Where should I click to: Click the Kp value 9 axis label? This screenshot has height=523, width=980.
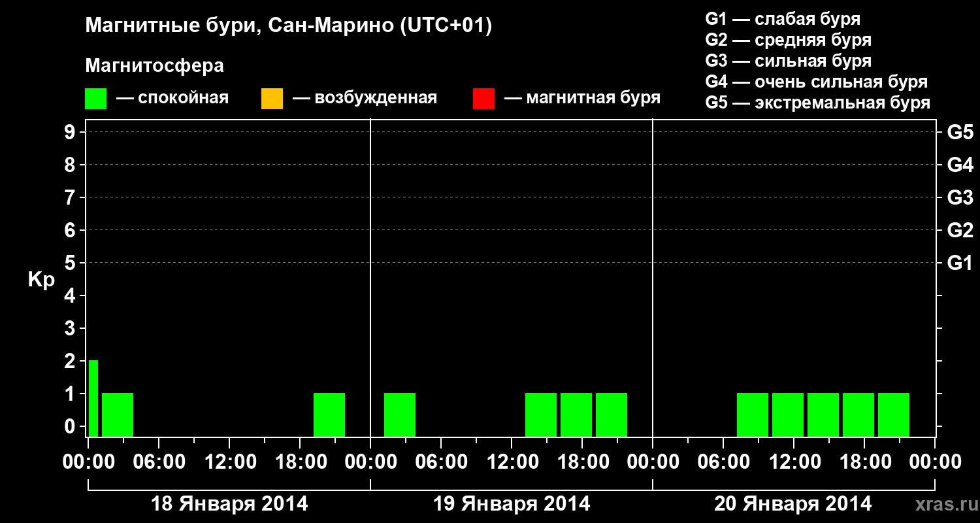click(71, 133)
